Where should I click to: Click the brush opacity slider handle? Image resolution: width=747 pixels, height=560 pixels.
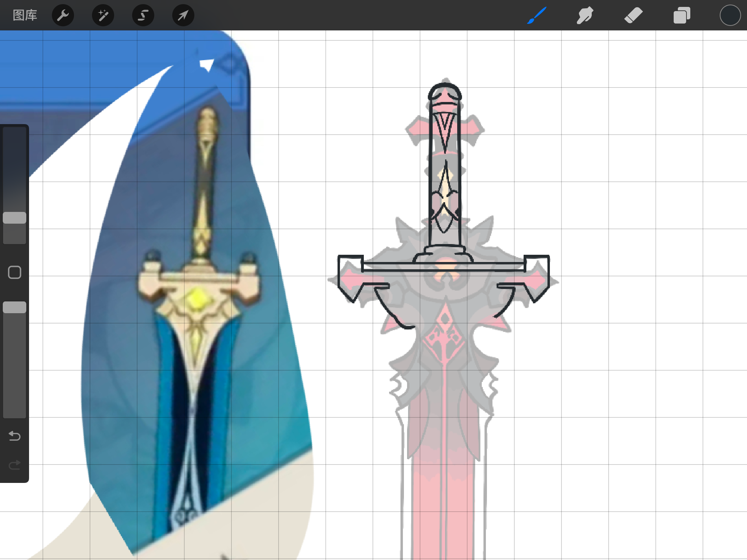15,307
